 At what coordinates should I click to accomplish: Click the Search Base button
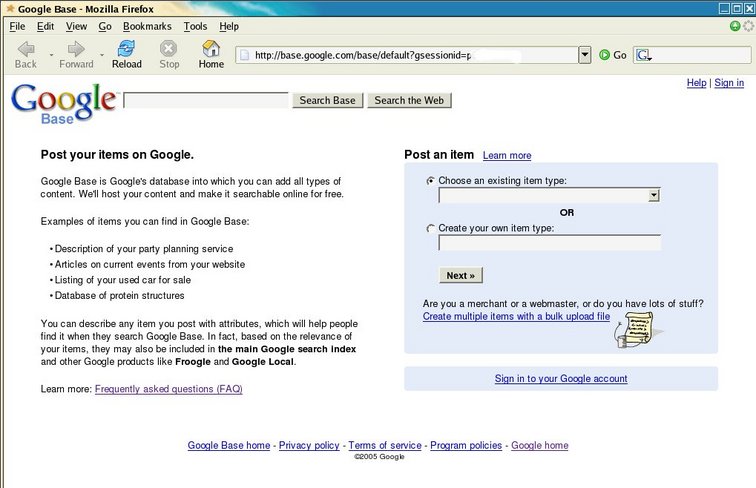[x=327, y=100]
